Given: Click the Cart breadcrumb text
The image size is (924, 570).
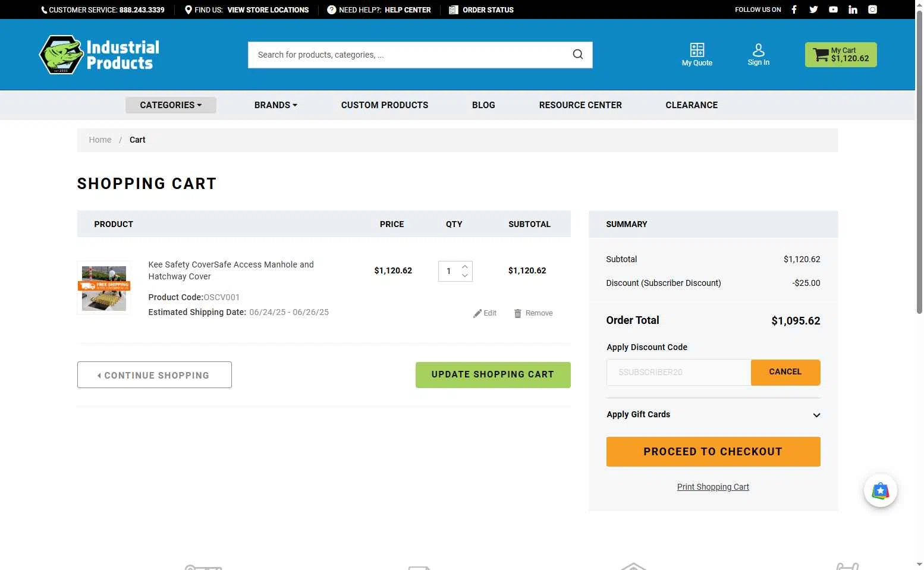Looking at the screenshot, I should (137, 140).
